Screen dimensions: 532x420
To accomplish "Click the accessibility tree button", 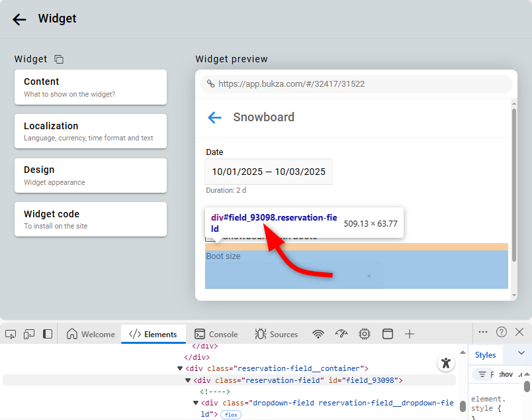I will coord(446,362).
